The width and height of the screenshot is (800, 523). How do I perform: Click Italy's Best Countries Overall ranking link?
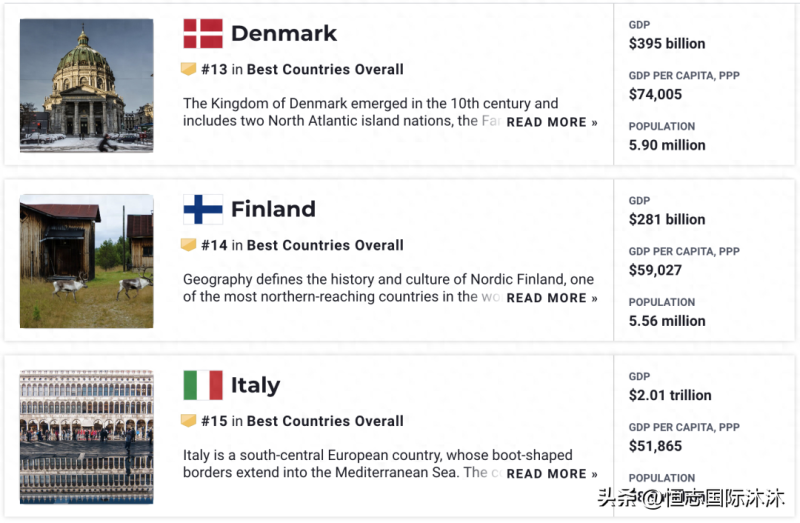tap(325, 421)
